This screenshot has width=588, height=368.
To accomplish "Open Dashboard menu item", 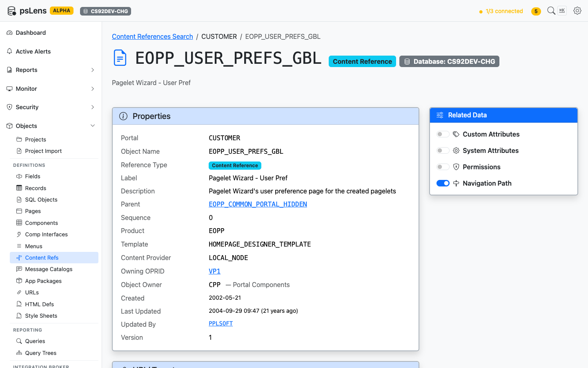I will tap(51, 33).
